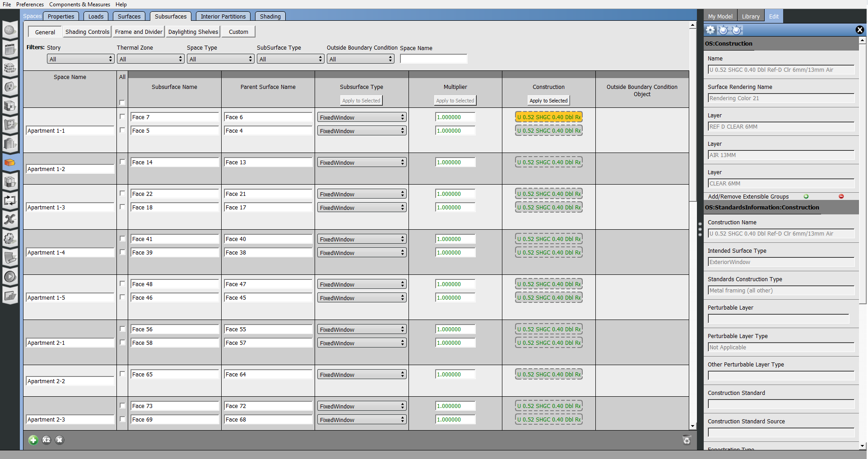The image size is (868, 459).
Task: Open the Constructions brick wall icon
Action: pyautogui.click(x=10, y=68)
